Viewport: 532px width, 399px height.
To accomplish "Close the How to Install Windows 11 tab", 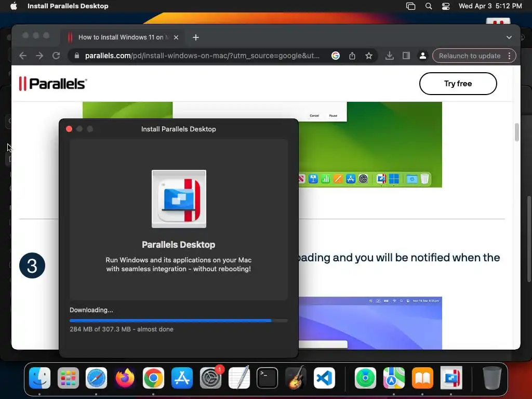I will pos(176,37).
